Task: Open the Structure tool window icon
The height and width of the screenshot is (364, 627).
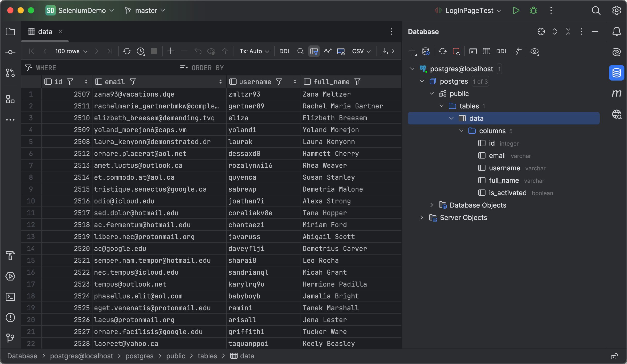Action: (10, 99)
